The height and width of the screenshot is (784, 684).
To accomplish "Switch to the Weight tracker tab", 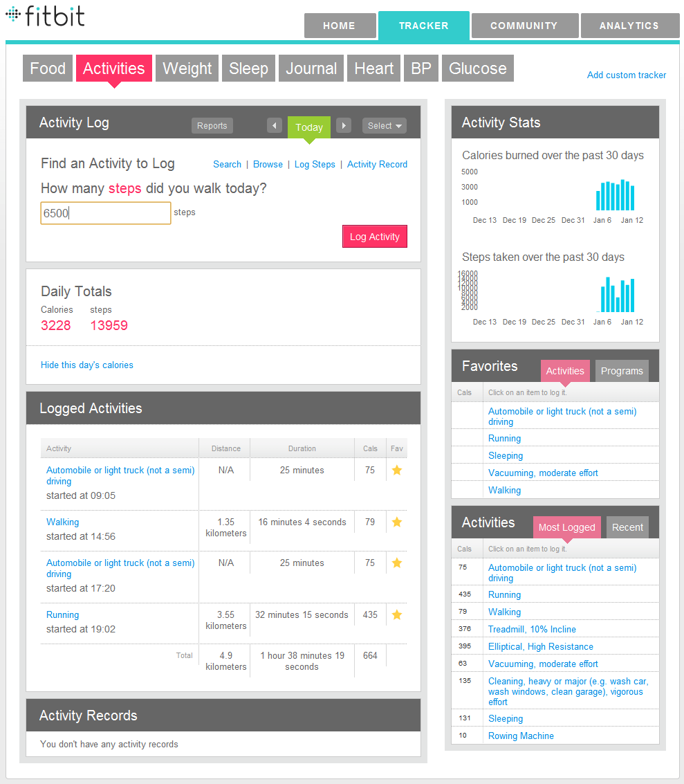I will 187,68.
